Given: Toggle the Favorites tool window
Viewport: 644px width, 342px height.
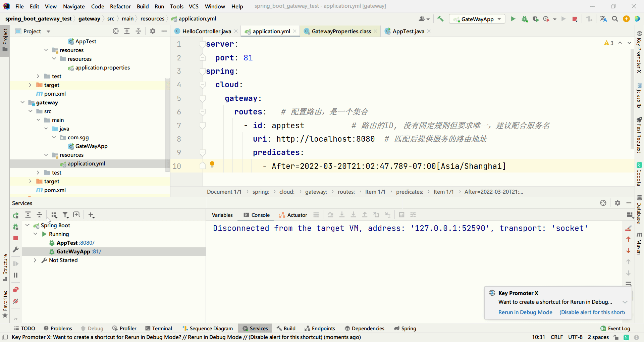Looking at the screenshot, I should 5,304.
